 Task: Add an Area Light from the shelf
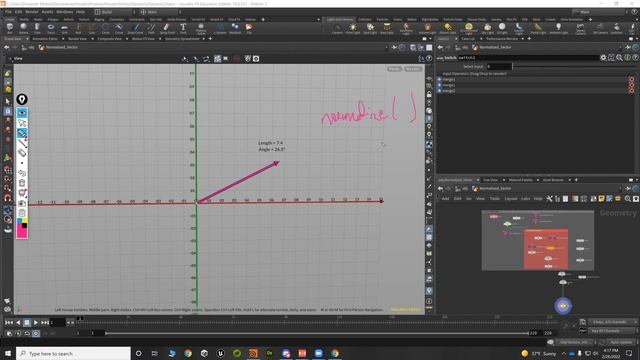(x=387, y=28)
